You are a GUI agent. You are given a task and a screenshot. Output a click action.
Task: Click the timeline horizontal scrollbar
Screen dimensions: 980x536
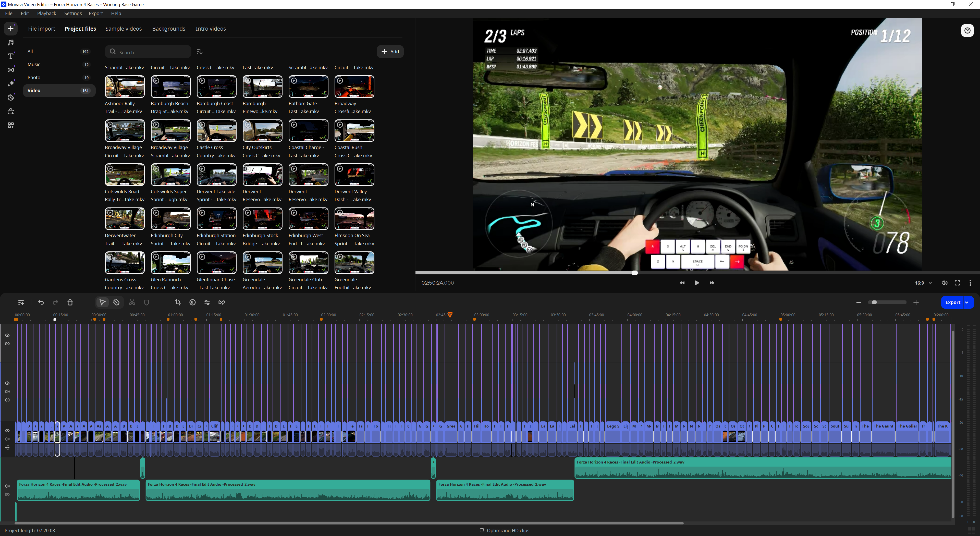tap(349, 523)
